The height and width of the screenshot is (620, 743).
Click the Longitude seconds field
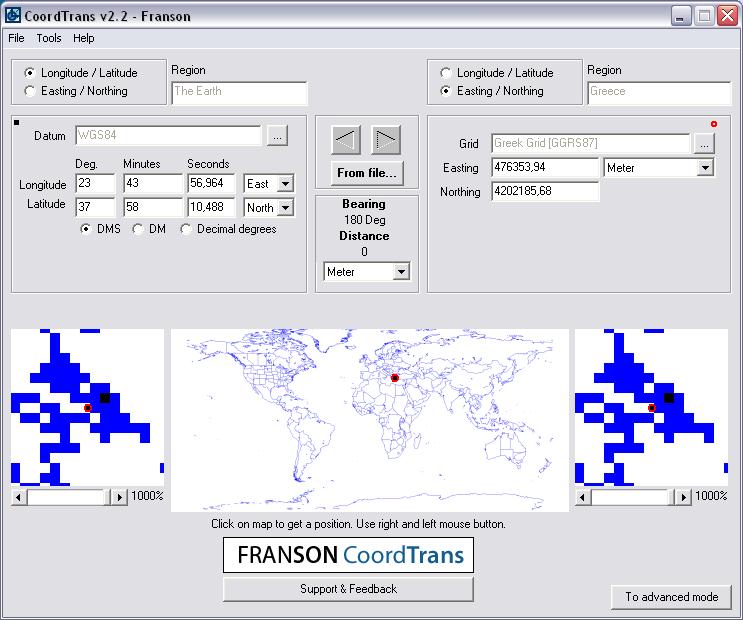click(x=211, y=183)
